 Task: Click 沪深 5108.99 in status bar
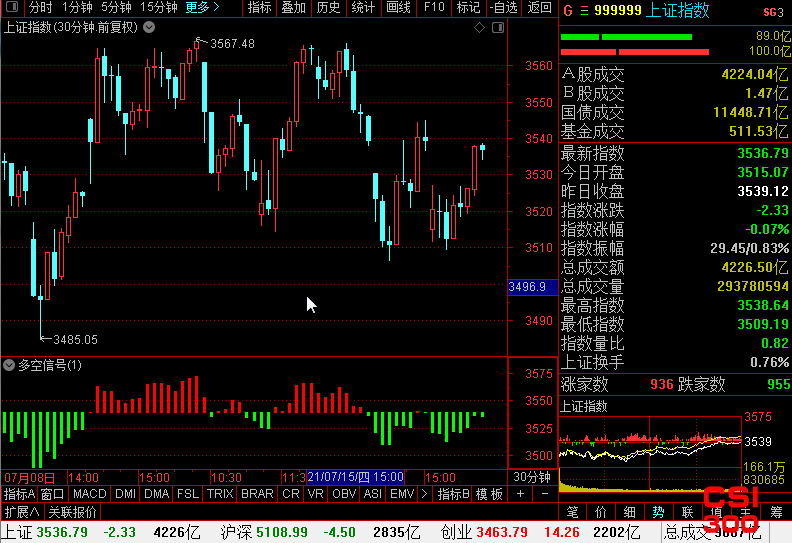pyautogui.click(x=264, y=532)
